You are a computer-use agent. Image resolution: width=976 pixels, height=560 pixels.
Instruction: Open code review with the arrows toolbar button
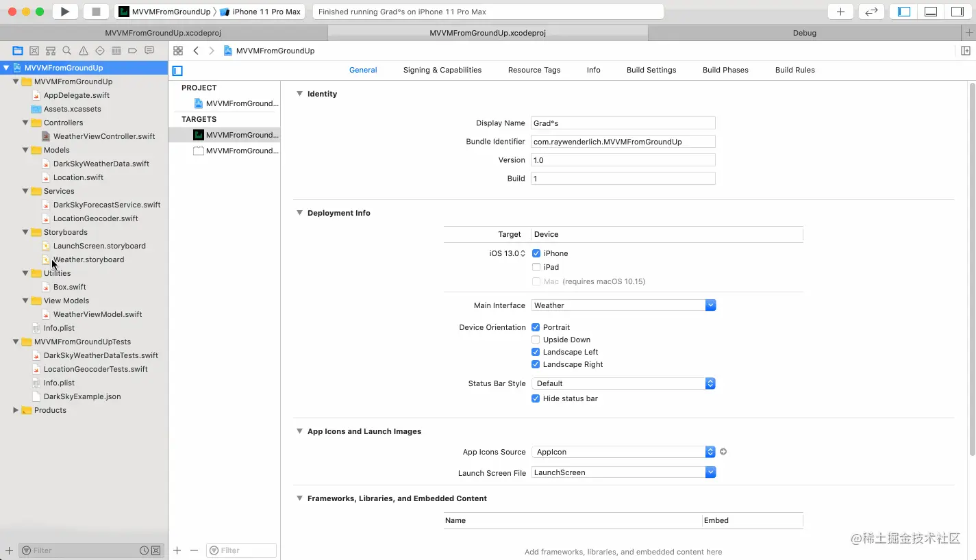[x=871, y=12]
